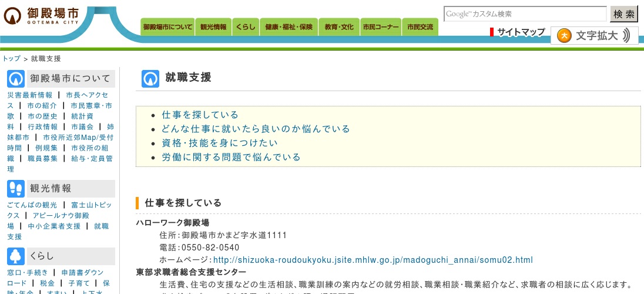
Task: Go to トップ in the breadcrumb
Action: [x=11, y=59]
